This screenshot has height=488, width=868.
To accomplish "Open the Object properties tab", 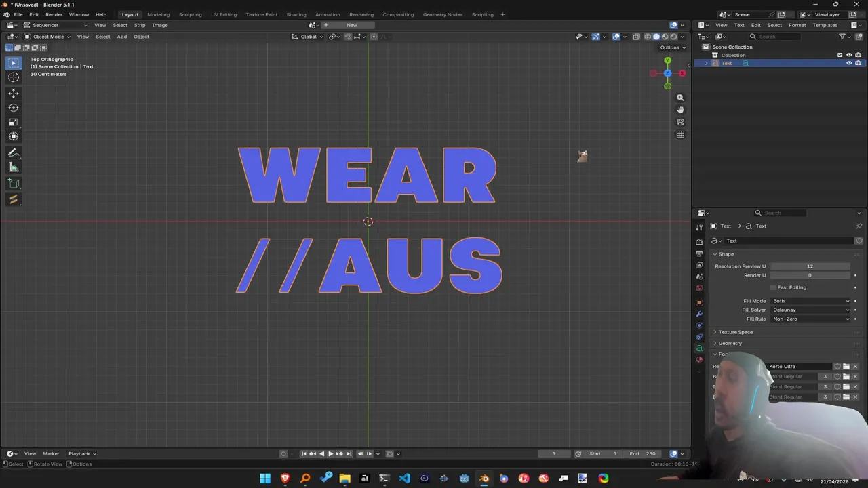I will (699, 302).
